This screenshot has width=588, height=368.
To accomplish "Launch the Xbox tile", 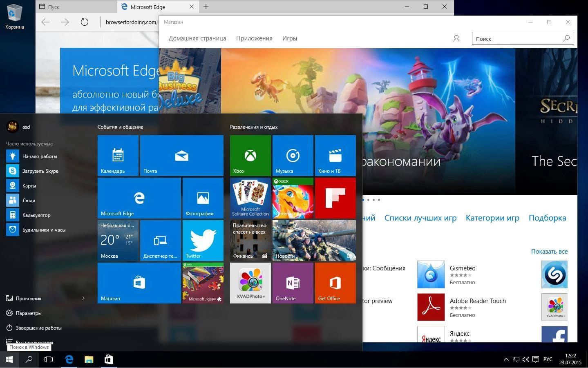I will (x=250, y=156).
